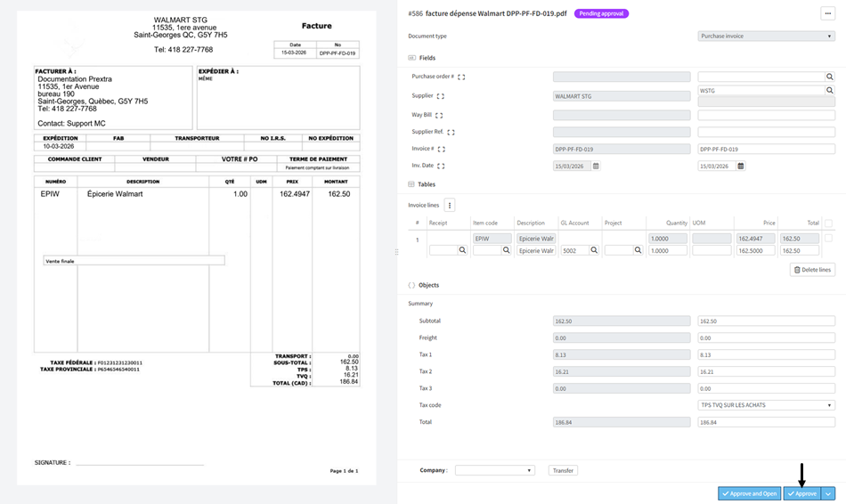Click the Summary section label
The height and width of the screenshot is (504, 846).
[420, 304]
